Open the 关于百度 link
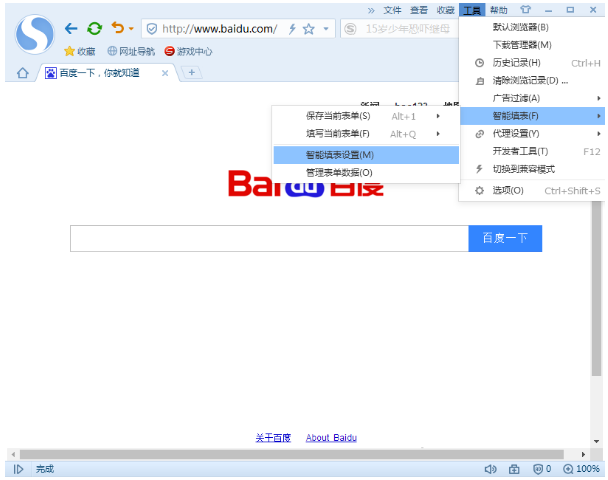 coord(273,438)
